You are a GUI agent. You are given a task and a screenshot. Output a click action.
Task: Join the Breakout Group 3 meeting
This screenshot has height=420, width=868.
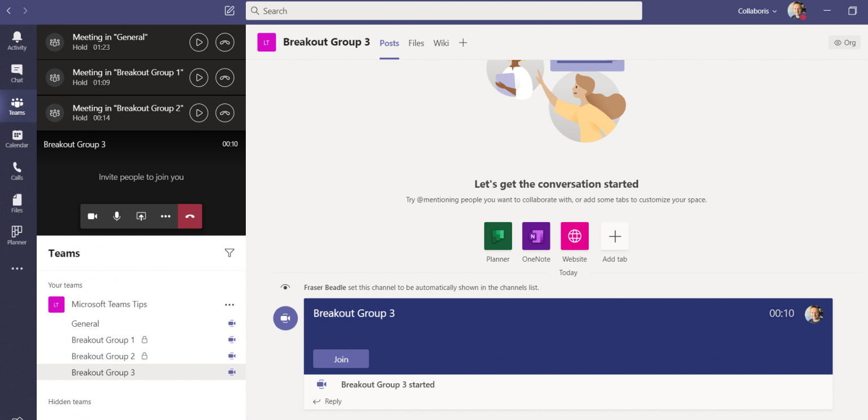point(340,358)
